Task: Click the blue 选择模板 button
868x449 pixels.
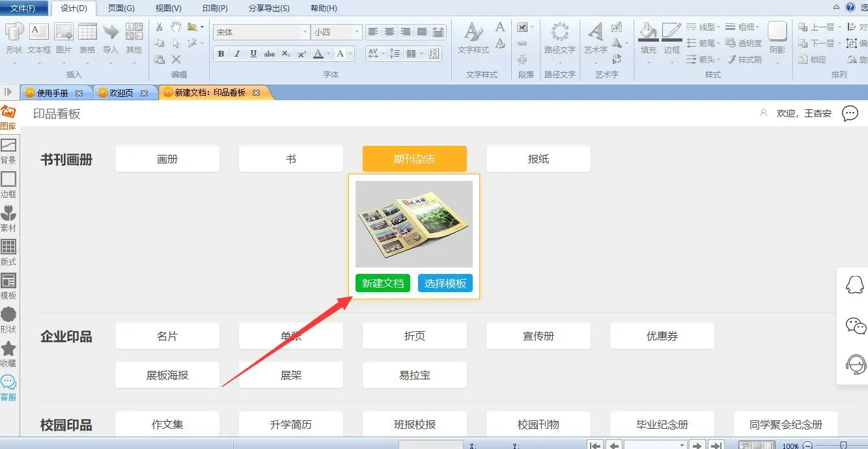Action: (x=445, y=283)
